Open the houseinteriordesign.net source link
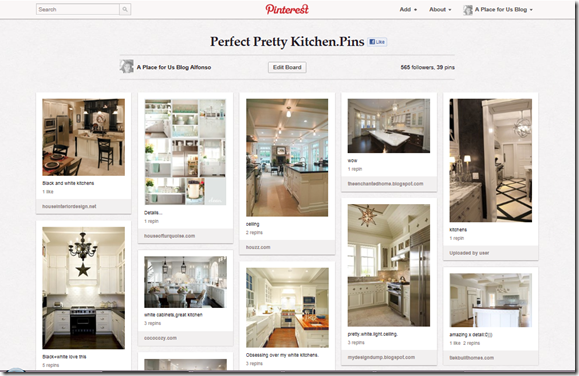 click(x=69, y=206)
